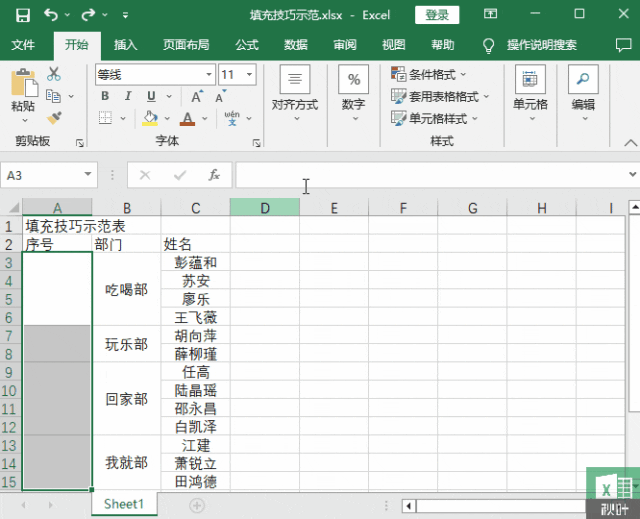This screenshot has height=519, width=640.
Task: Open the font name 等线 dropdown
Action: 209,75
